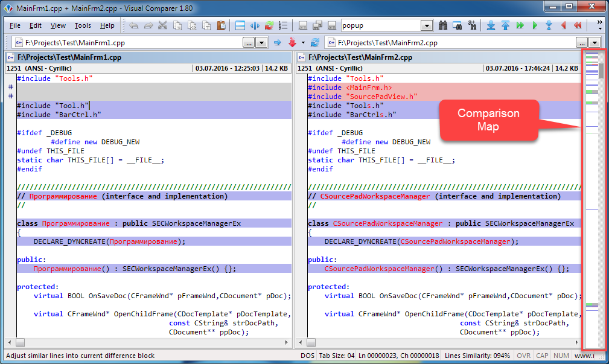Toggle the synchronized scrolling icon
609x364 pixels.
(255, 25)
